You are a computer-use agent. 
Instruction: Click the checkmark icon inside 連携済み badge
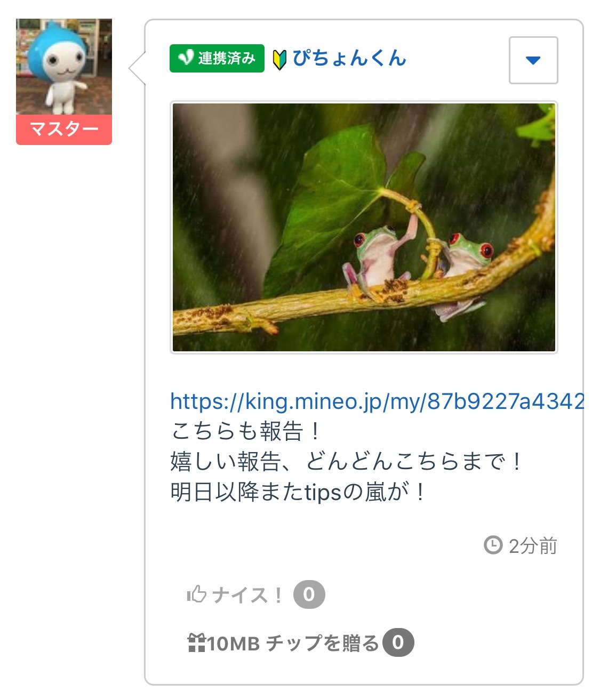[x=186, y=58]
